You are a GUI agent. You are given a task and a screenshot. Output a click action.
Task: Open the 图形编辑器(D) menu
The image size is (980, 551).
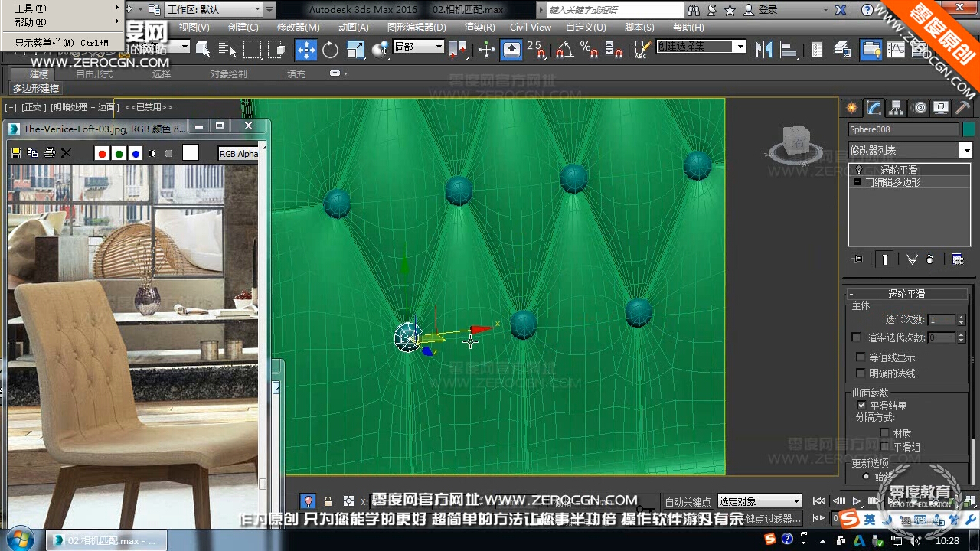(416, 27)
